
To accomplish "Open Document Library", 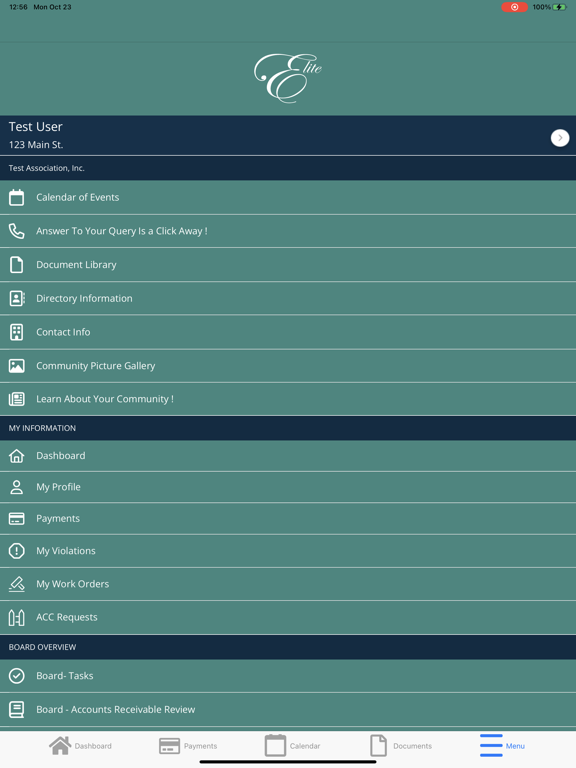I will pos(288,265).
